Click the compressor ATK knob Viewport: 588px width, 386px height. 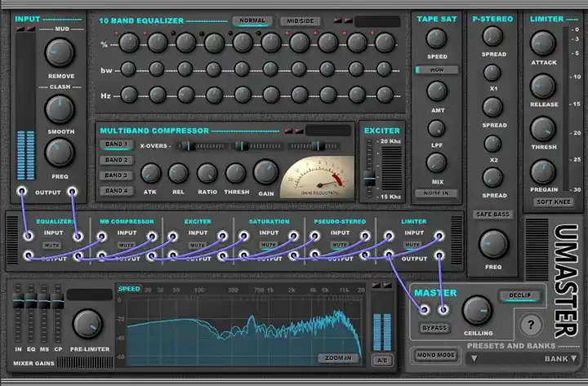click(x=151, y=174)
